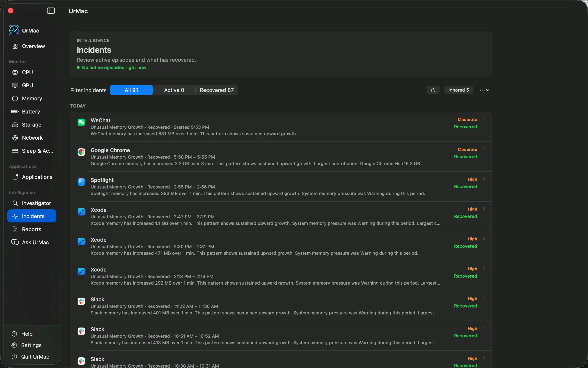Go to Memory in the sidebar
The image size is (588, 368).
coord(32,99)
